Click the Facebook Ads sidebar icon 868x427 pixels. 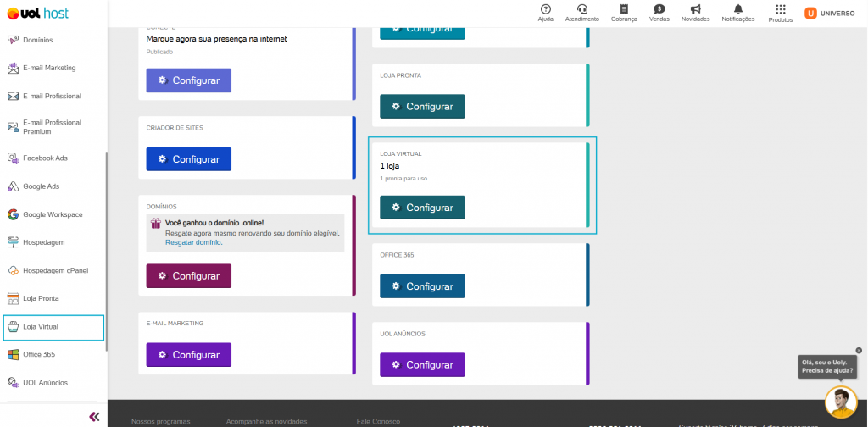tap(14, 158)
